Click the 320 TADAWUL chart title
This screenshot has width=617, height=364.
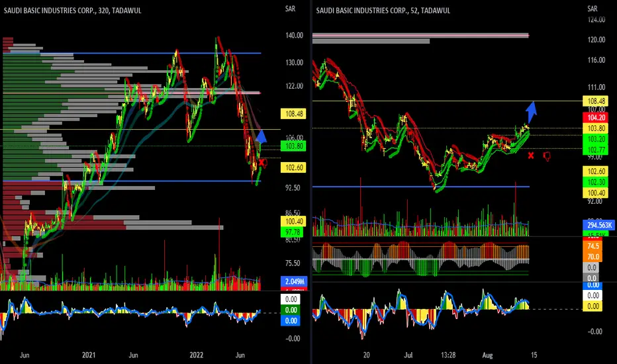point(72,11)
